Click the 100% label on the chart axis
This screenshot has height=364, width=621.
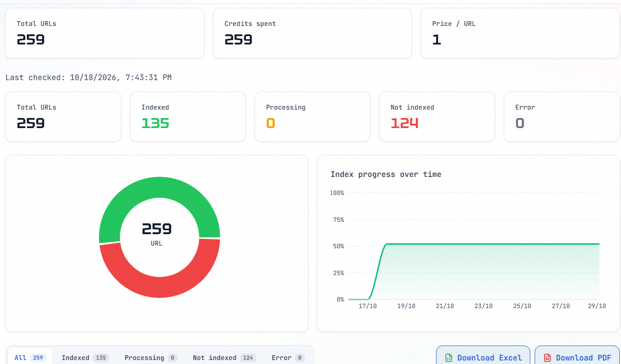click(337, 193)
